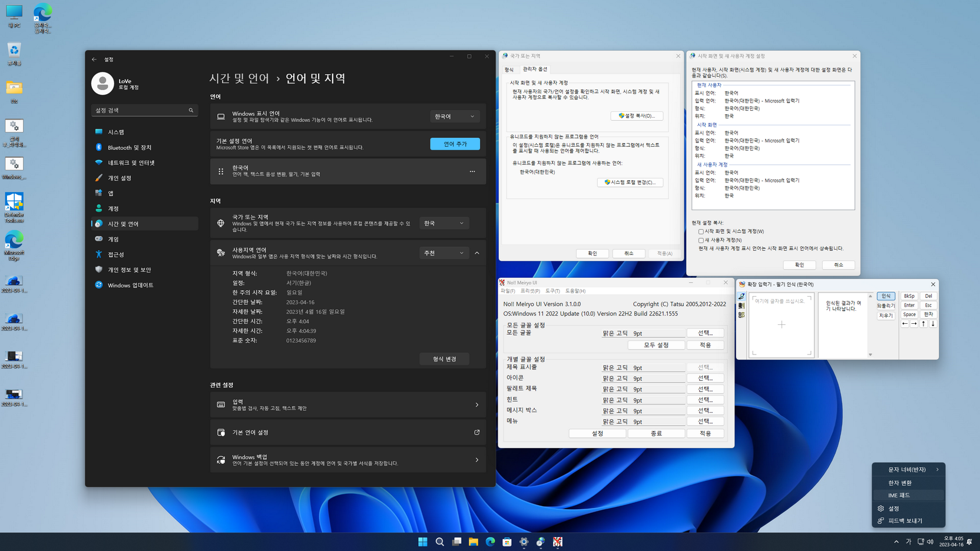Open 게임 category in Settings sidebar

pyautogui.click(x=145, y=239)
